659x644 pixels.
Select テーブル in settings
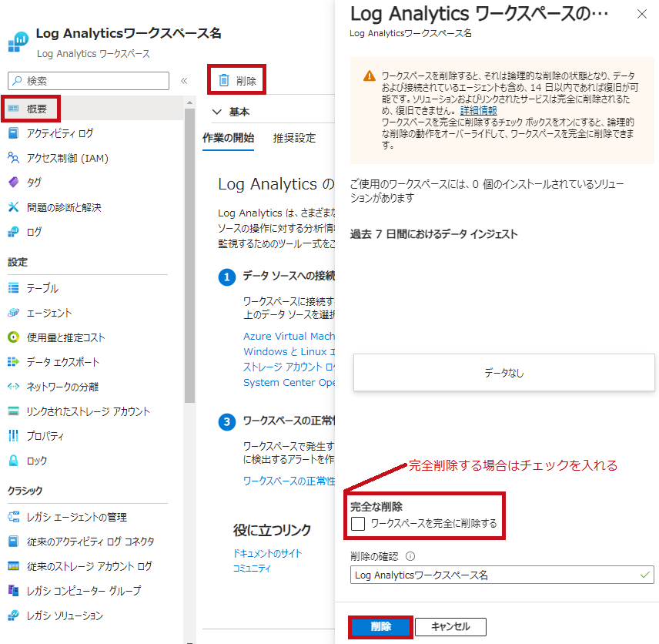pos(42,288)
